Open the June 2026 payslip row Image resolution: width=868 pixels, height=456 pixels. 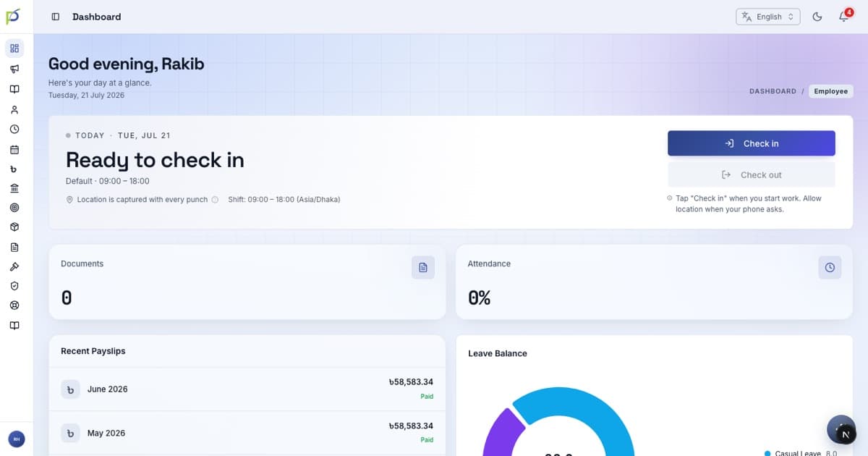coord(247,389)
